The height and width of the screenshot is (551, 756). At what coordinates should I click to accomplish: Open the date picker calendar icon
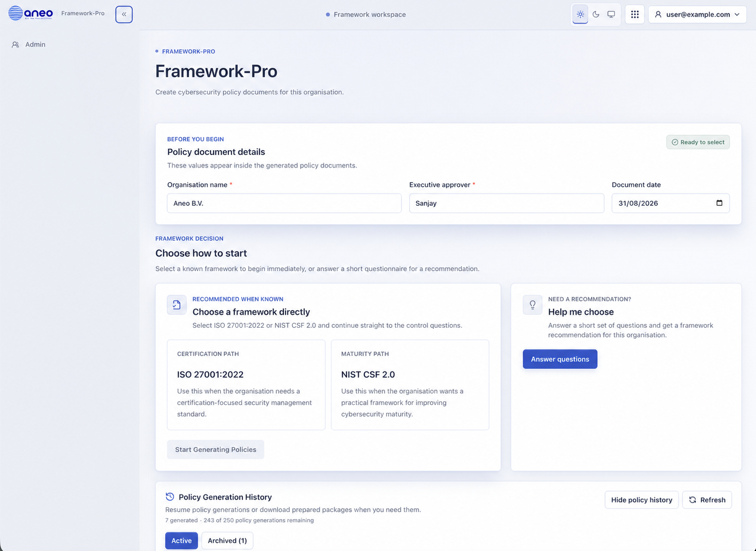[719, 203]
